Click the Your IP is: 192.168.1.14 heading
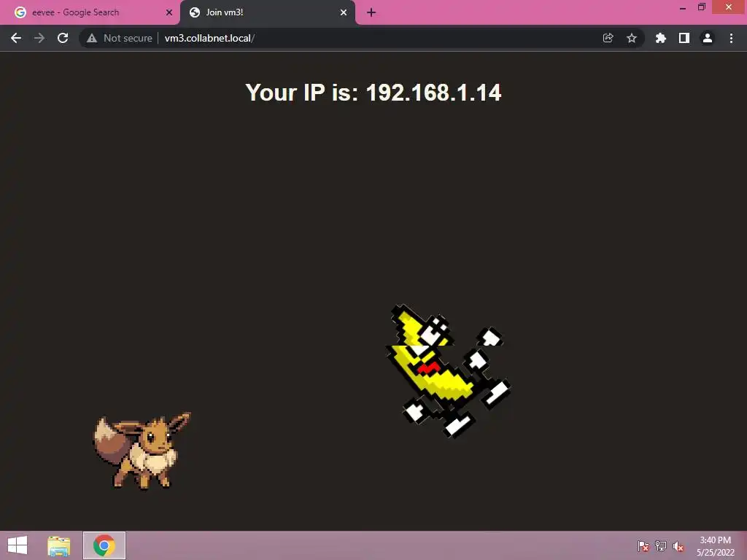This screenshot has width=747, height=560. point(373,93)
